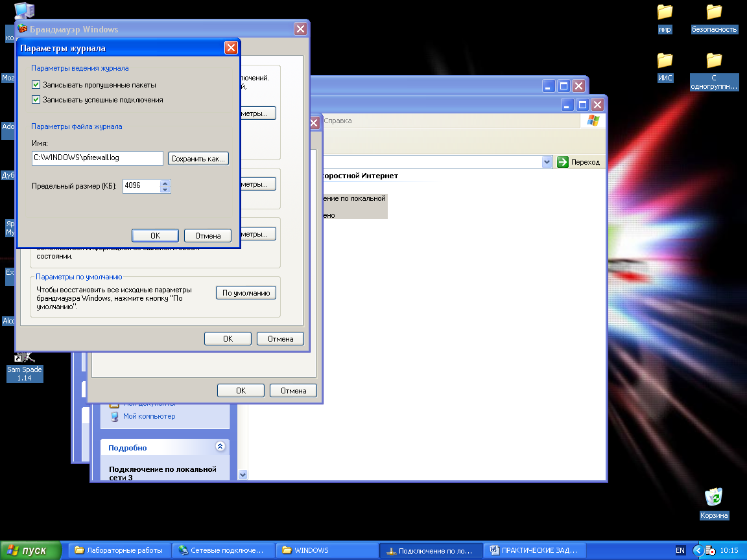Maximize the front Explorer window
This screenshot has height=560, width=747.
tap(582, 105)
